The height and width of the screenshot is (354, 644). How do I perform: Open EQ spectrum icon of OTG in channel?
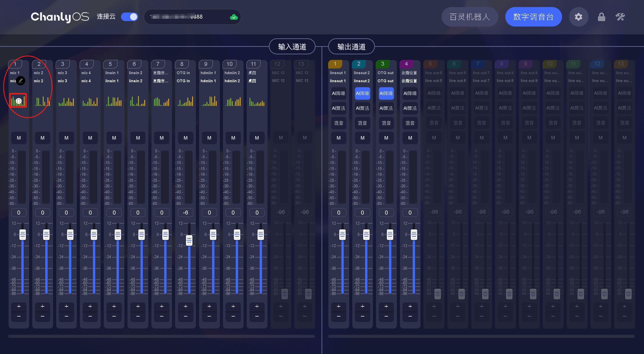point(185,101)
